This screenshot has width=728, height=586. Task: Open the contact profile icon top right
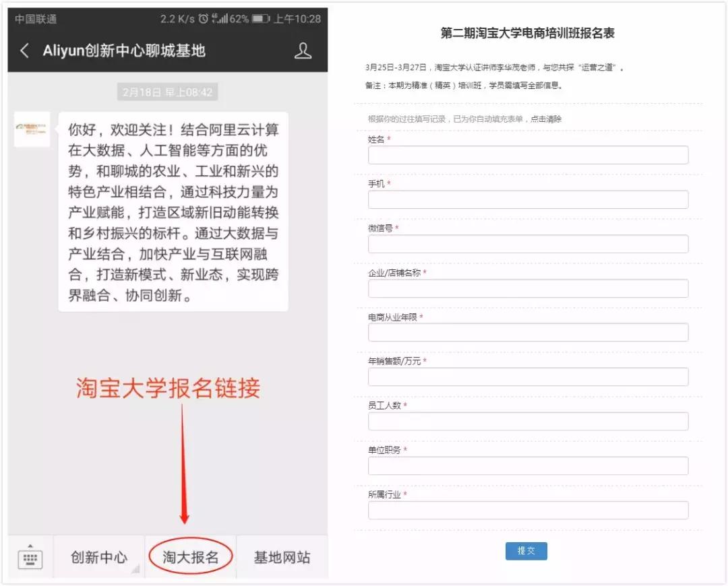coord(303,50)
